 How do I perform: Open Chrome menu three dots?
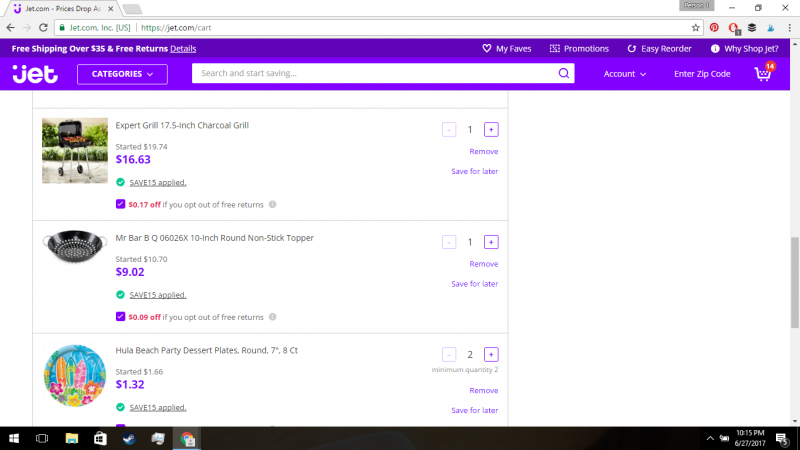click(790, 28)
